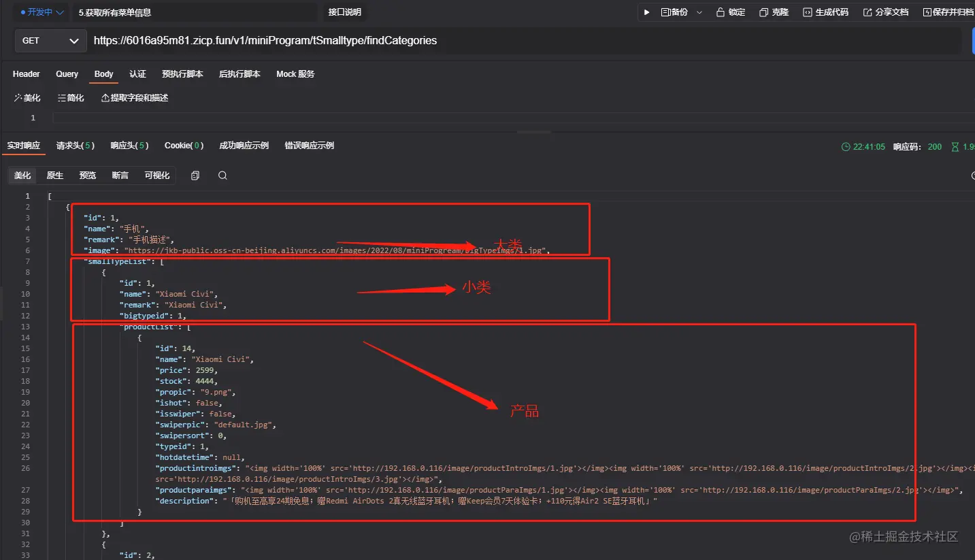Viewport: 975px width, 560px height.
Task: Click the "swiperpic": "default.jpg" line
Action: click(x=216, y=425)
